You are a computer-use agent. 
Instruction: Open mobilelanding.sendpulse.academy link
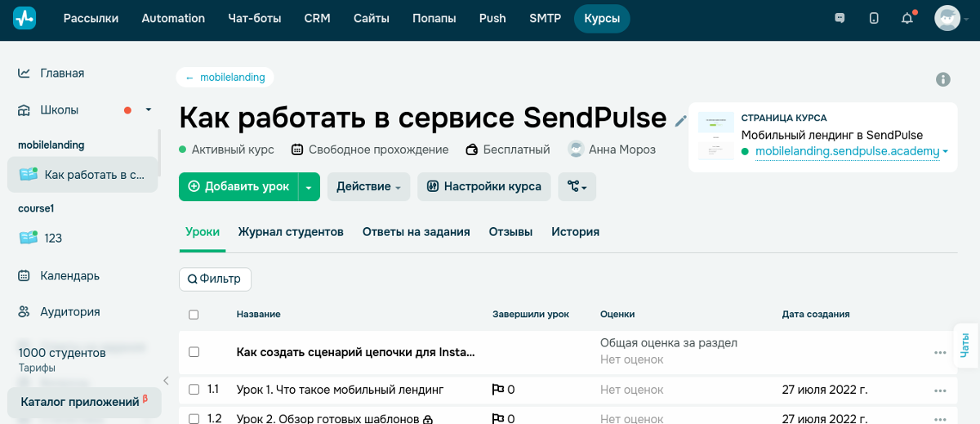(847, 151)
